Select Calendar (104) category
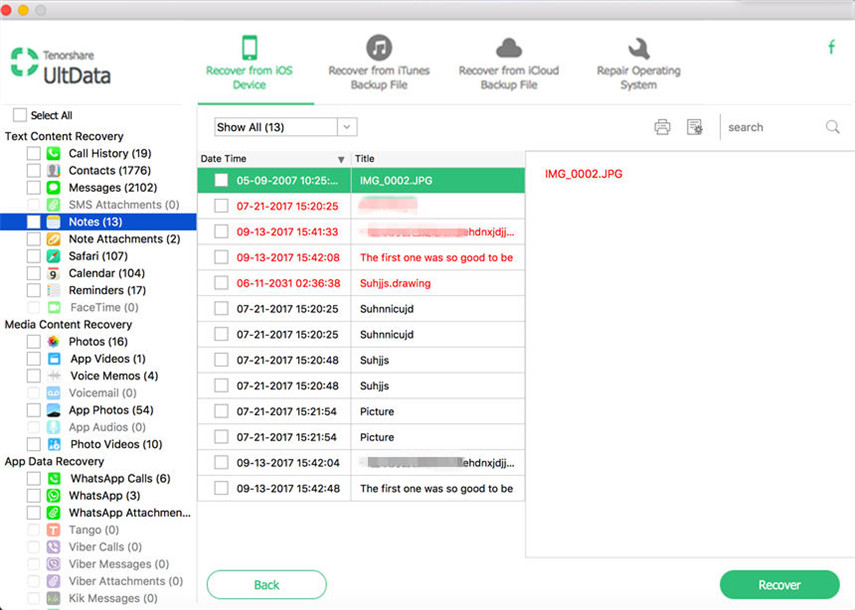The height and width of the screenshot is (610, 855). click(x=106, y=273)
